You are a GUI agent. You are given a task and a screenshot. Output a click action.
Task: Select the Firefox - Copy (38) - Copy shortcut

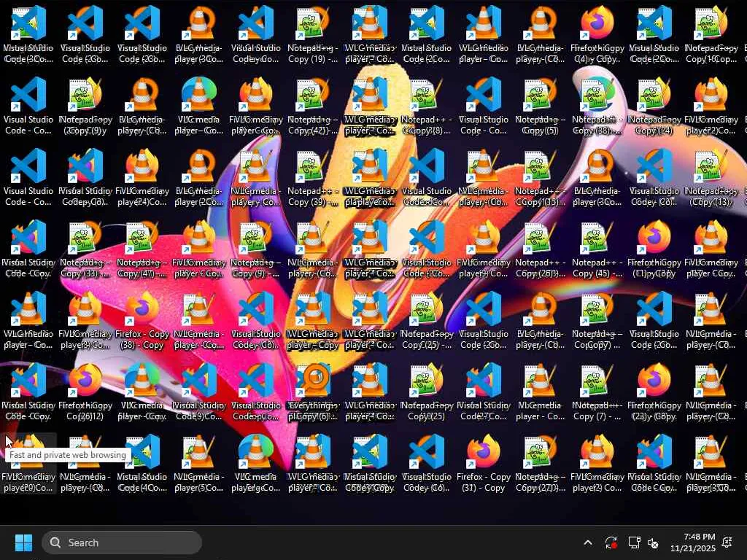click(142, 322)
